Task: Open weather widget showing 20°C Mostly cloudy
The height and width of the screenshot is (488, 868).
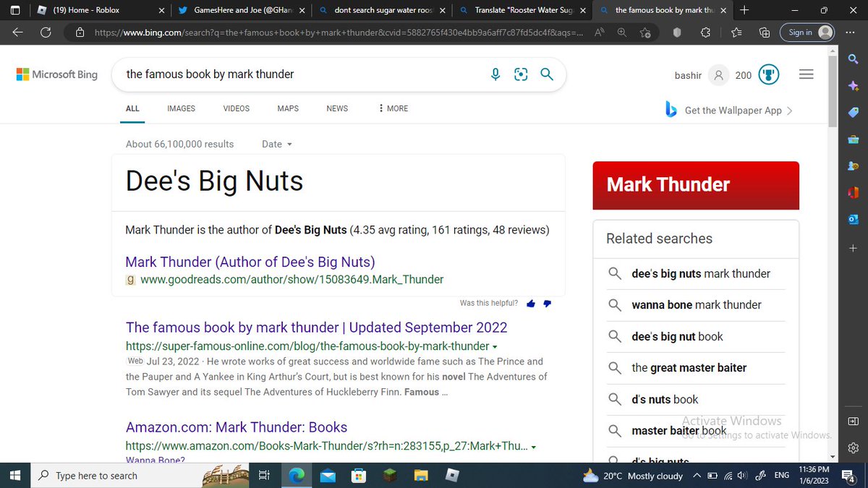Action: [x=633, y=476]
